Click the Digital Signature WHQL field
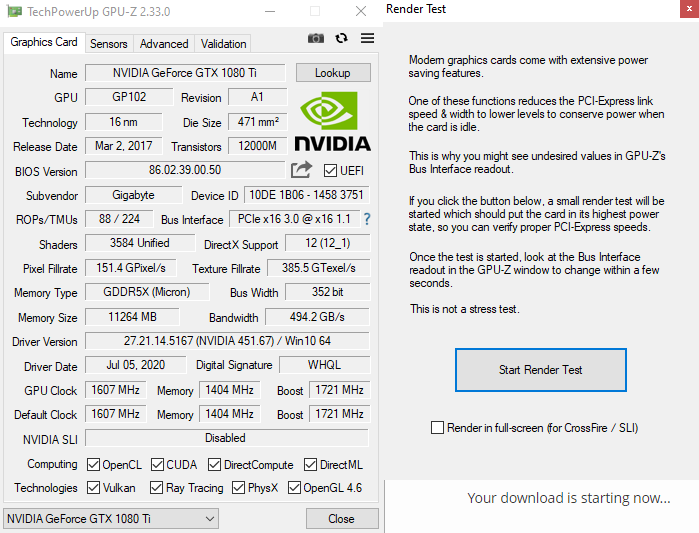 tap(325, 365)
